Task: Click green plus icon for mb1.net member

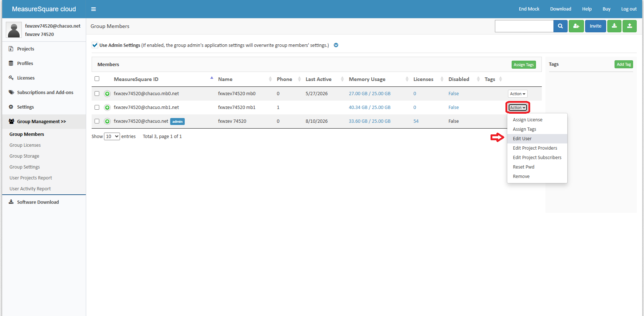Action: [x=107, y=108]
